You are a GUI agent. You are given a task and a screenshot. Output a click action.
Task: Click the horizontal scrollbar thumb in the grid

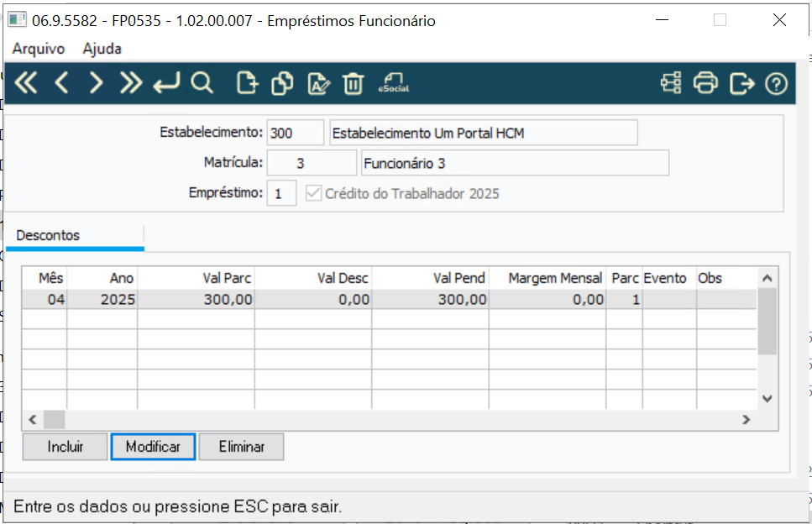tap(54, 420)
